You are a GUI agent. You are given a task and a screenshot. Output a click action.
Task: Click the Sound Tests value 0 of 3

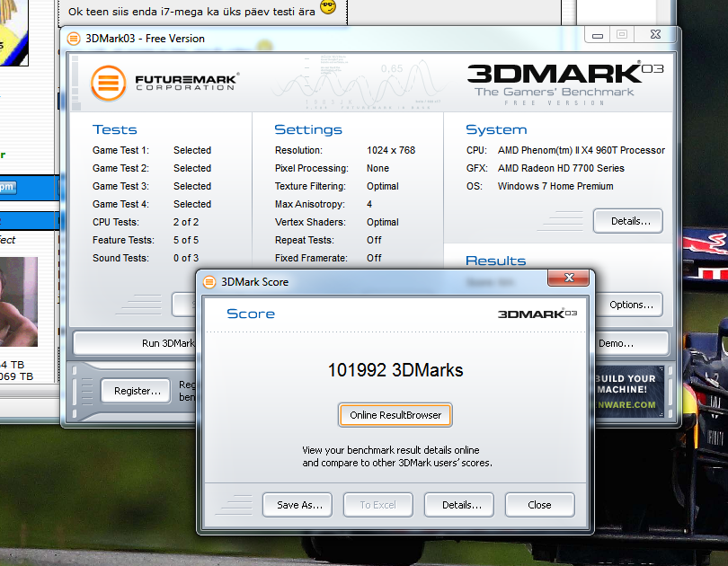pos(186,258)
